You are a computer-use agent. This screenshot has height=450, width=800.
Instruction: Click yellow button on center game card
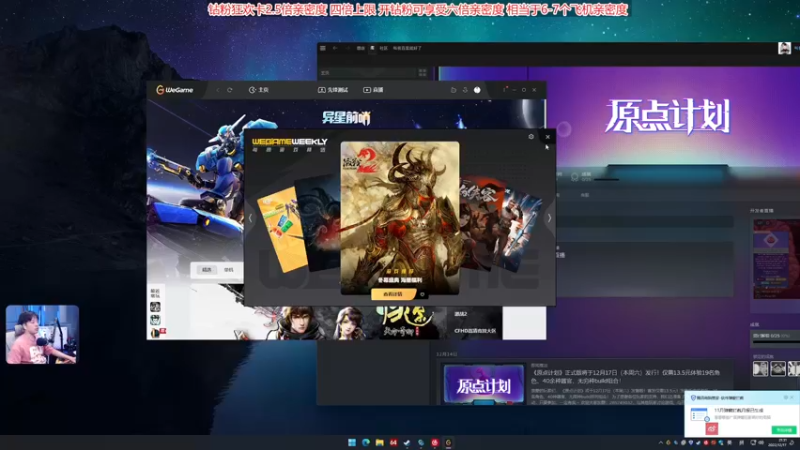[x=393, y=294]
